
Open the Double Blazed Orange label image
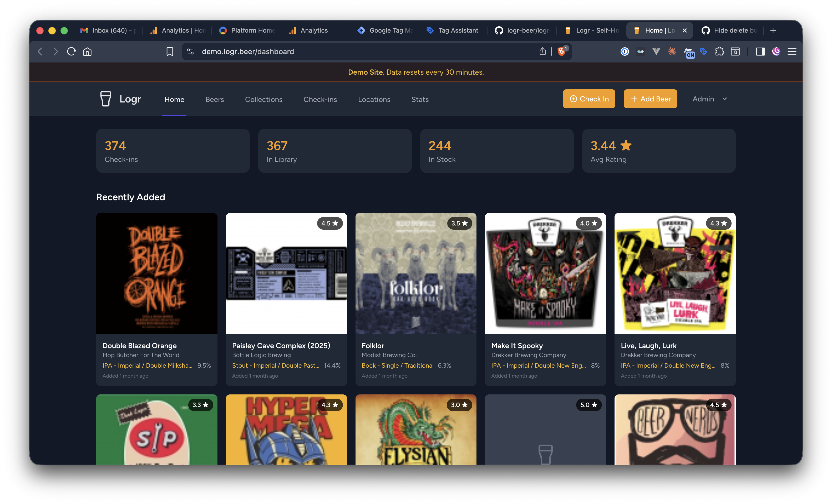pyautogui.click(x=157, y=273)
